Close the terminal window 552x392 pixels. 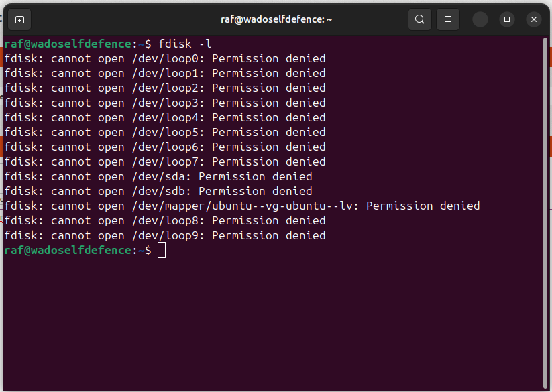point(534,19)
